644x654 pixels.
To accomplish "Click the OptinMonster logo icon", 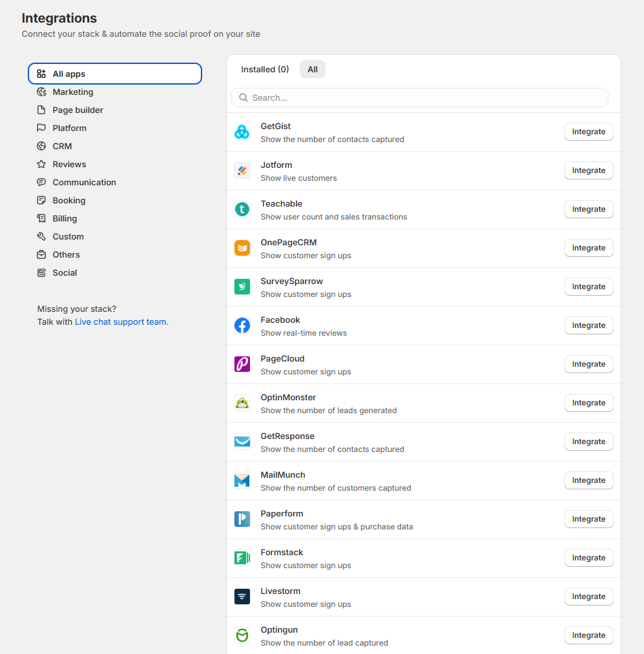I will (242, 403).
